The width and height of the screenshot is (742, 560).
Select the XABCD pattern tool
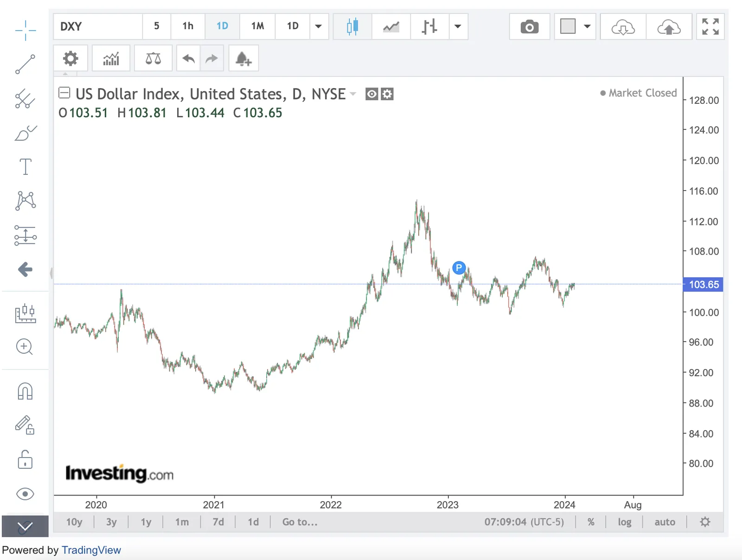26,201
